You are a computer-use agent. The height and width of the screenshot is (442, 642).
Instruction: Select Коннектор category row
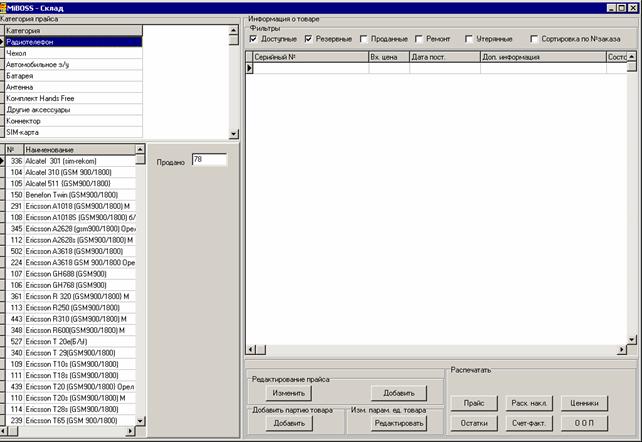[73, 121]
